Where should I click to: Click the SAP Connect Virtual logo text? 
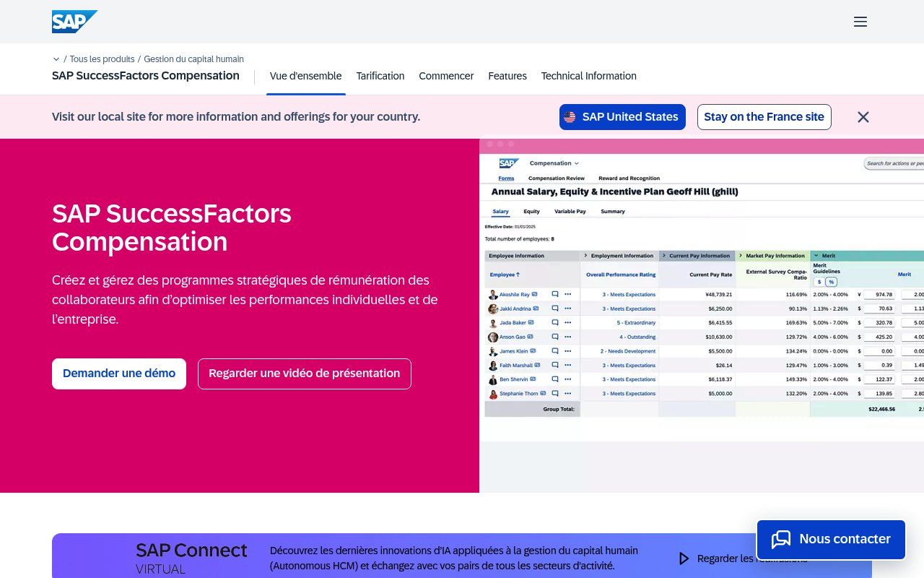click(x=191, y=558)
